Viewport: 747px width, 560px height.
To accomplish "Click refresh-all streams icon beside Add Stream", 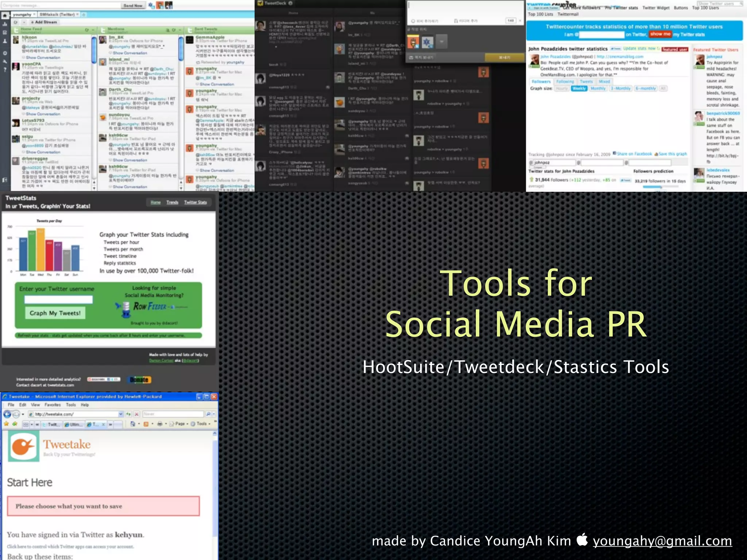I will [x=16, y=22].
